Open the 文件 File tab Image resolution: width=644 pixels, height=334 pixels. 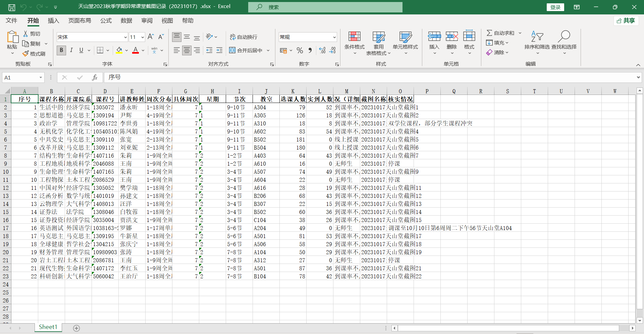pos(11,21)
